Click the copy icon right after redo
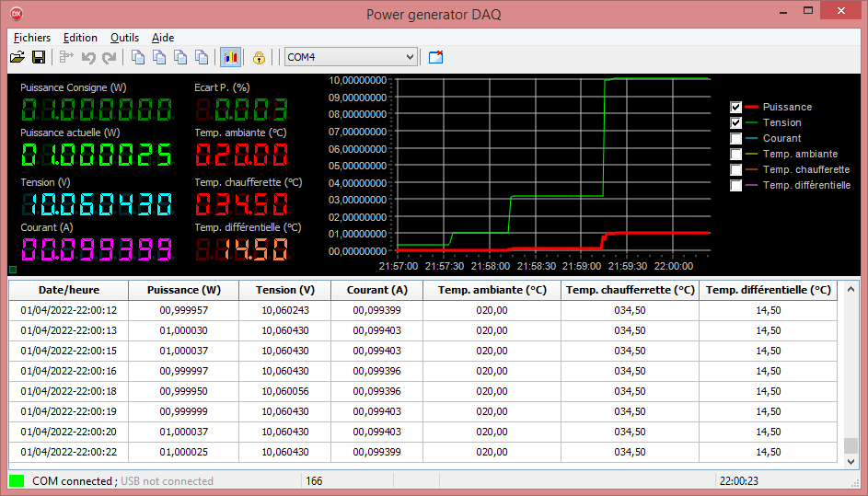The image size is (868, 496). pos(138,57)
